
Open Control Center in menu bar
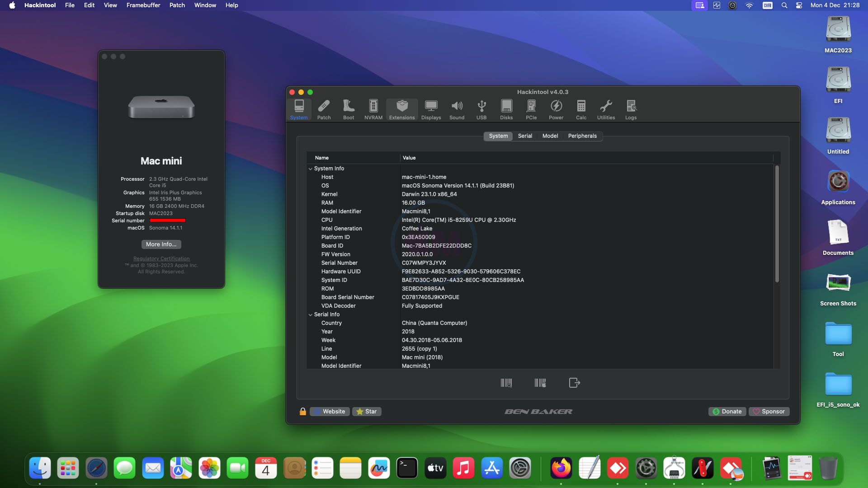[x=799, y=5]
